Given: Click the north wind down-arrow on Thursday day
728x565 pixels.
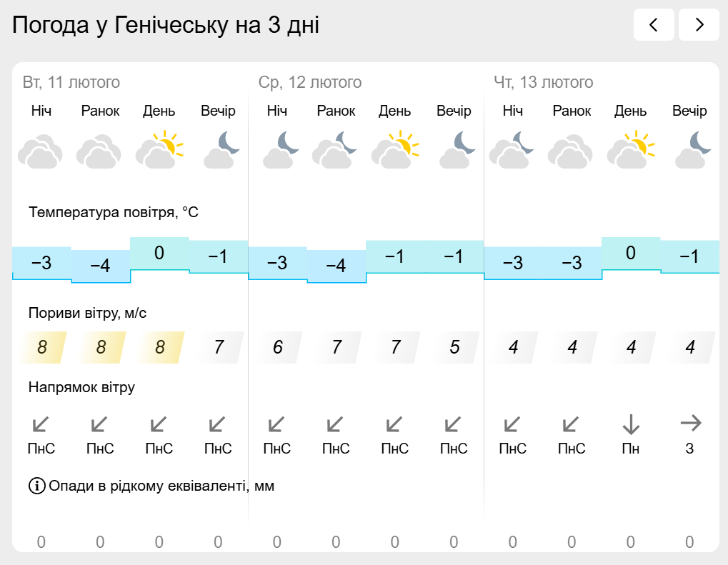Looking at the screenshot, I should pos(631,424).
